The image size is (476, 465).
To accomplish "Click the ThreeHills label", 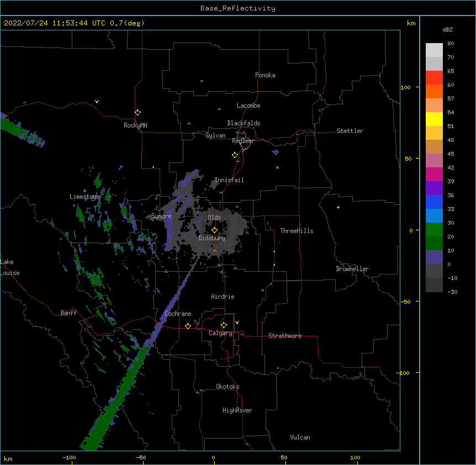I will coord(297,231).
